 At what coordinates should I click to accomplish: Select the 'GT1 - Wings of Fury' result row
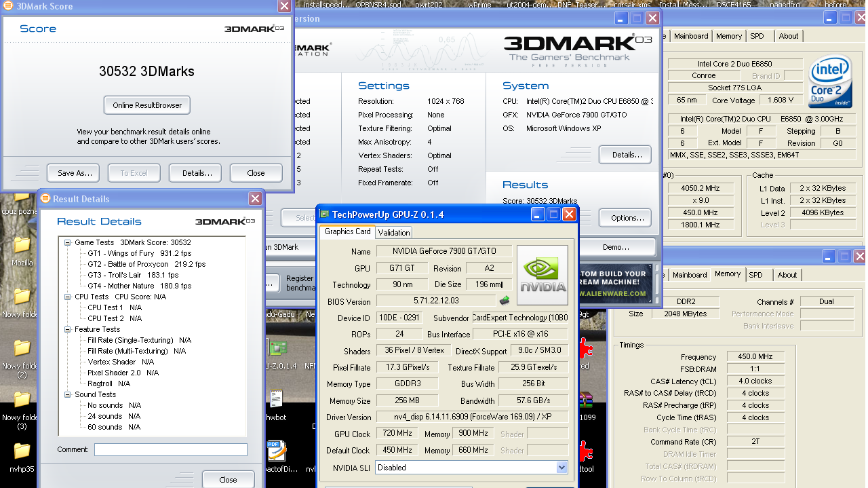[x=140, y=253]
